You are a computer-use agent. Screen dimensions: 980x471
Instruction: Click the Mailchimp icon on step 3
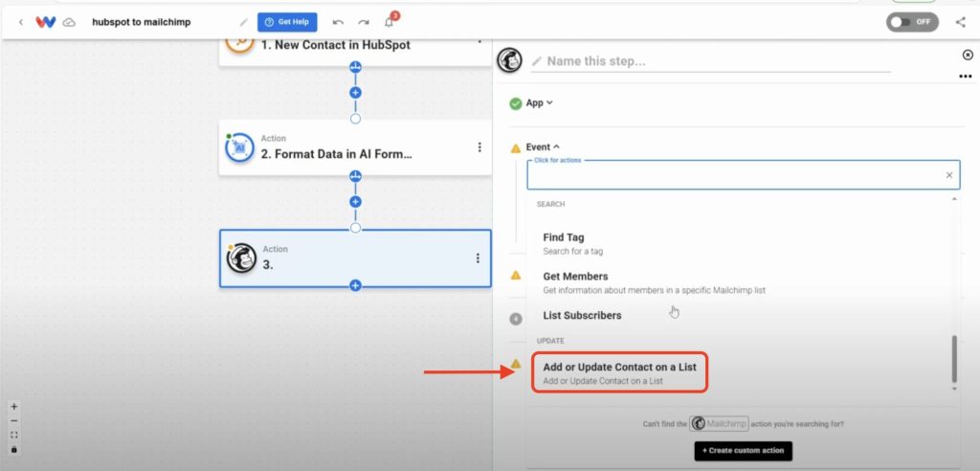click(x=241, y=258)
